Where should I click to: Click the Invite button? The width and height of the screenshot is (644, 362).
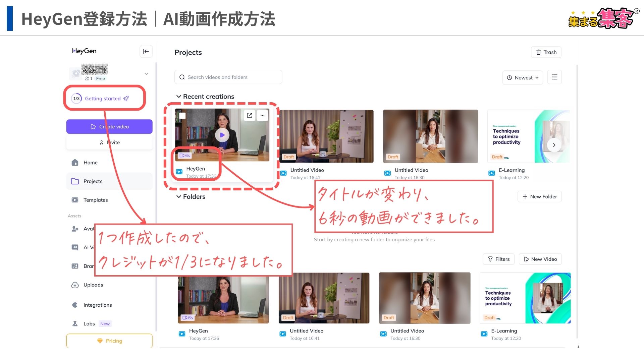point(109,142)
